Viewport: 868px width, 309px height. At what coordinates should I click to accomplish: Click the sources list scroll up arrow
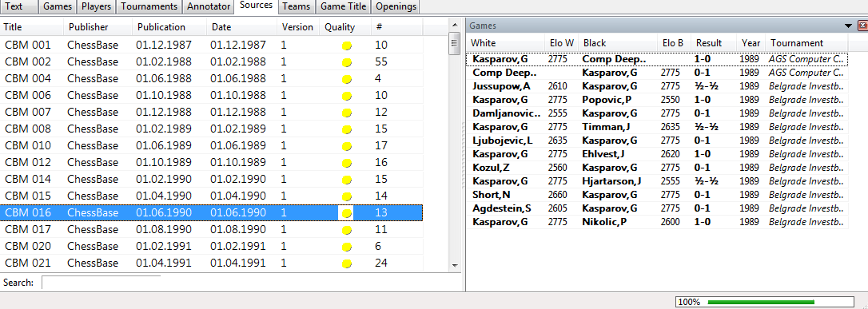click(x=455, y=25)
